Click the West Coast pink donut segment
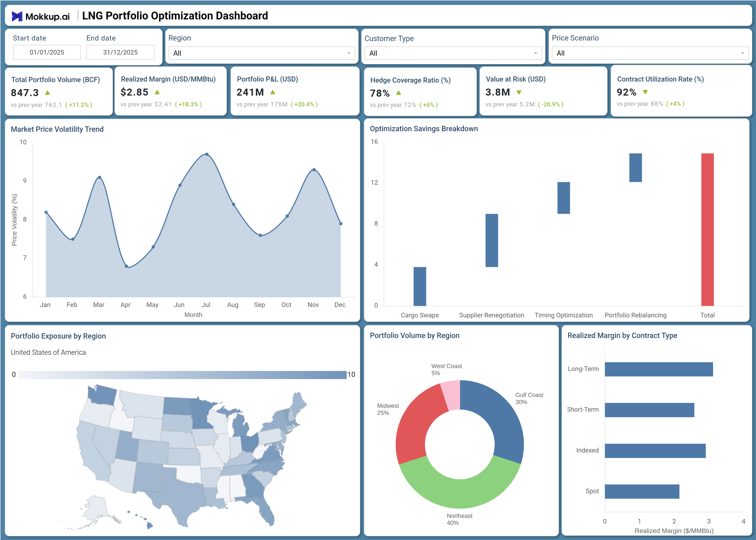 tap(452, 395)
